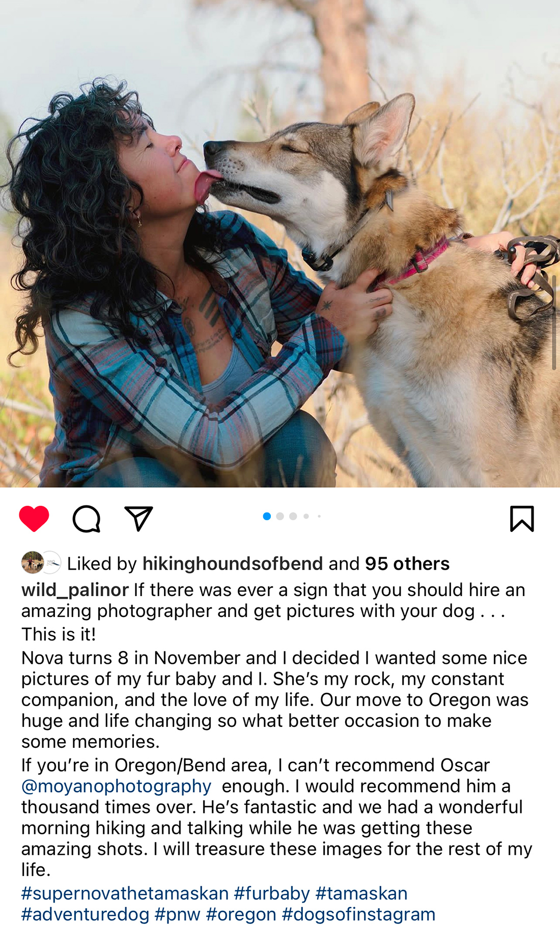560x927 pixels.
Task: Open #oregon hashtag
Action: pyautogui.click(x=241, y=915)
